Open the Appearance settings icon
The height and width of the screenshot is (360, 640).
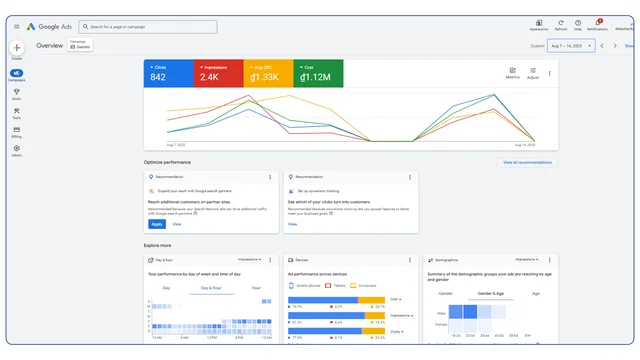click(x=539, y=25)
